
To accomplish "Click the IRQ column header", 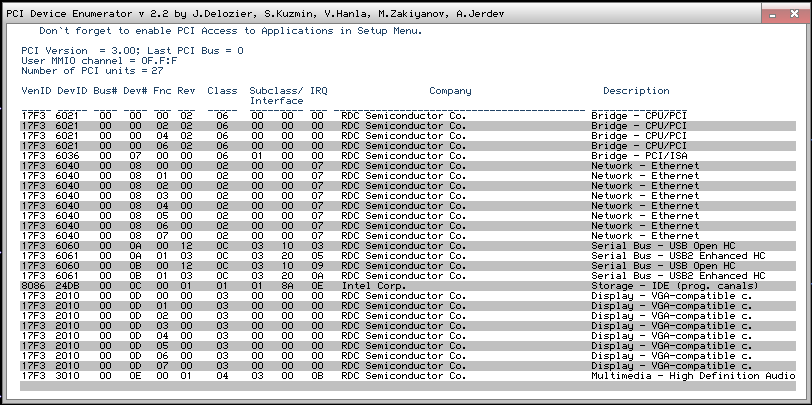I will coord(318,91).
